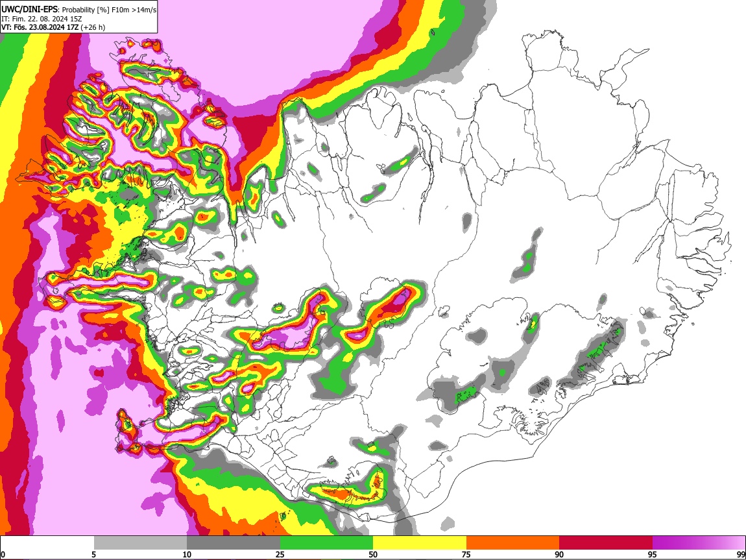Image resolution: width=746 pixels, height=560 pixels.
Task: Click the white 0–5 legend color band
Action: pos(47,543)
